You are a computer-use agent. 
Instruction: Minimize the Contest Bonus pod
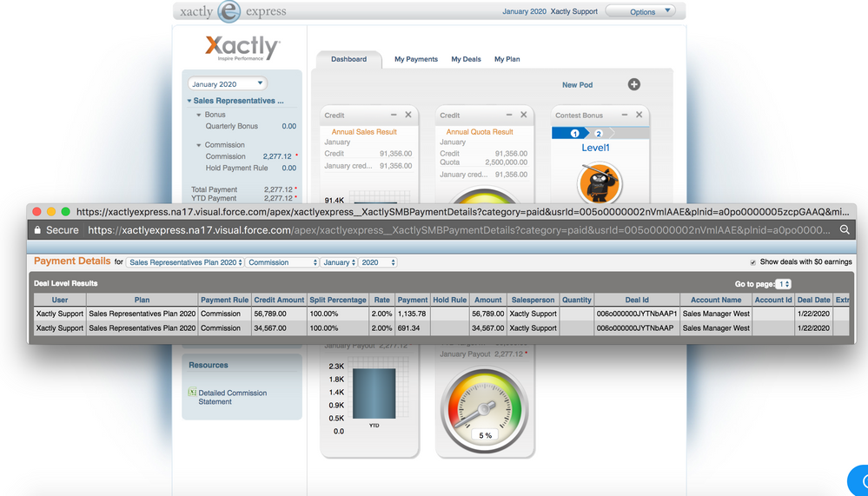pos(625,115)
